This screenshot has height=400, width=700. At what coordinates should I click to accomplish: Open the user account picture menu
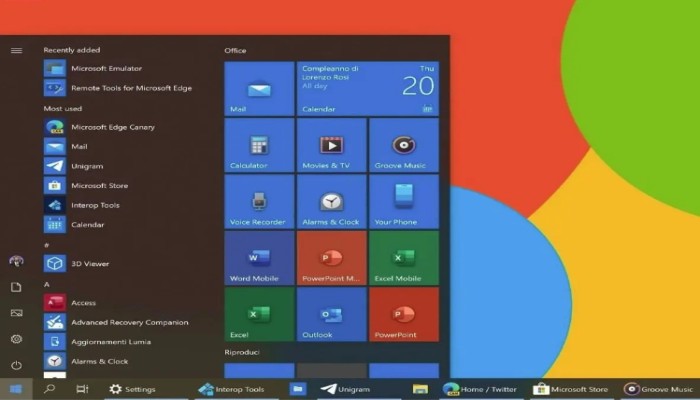[17, 261]
